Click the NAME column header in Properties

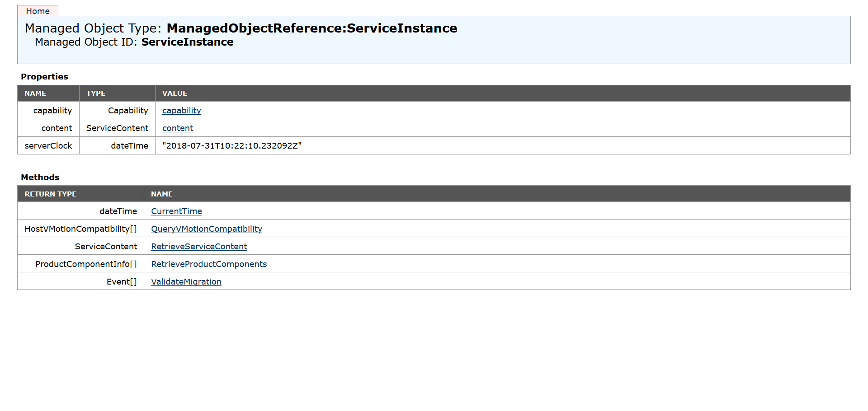pos(36,93)
